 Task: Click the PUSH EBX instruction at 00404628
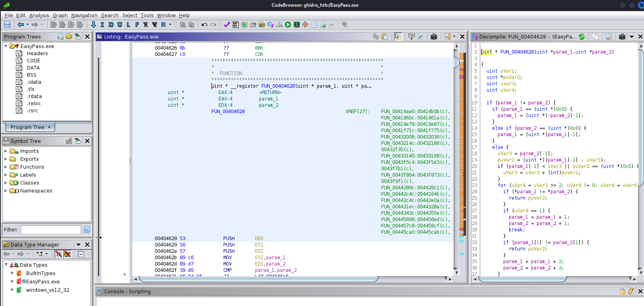click(243, 239)
